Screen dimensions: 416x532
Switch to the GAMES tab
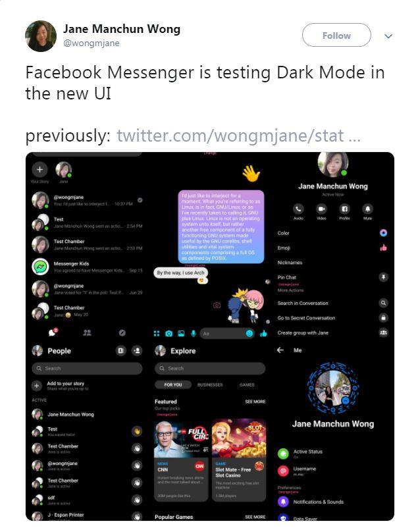click(x=247, y=385)
